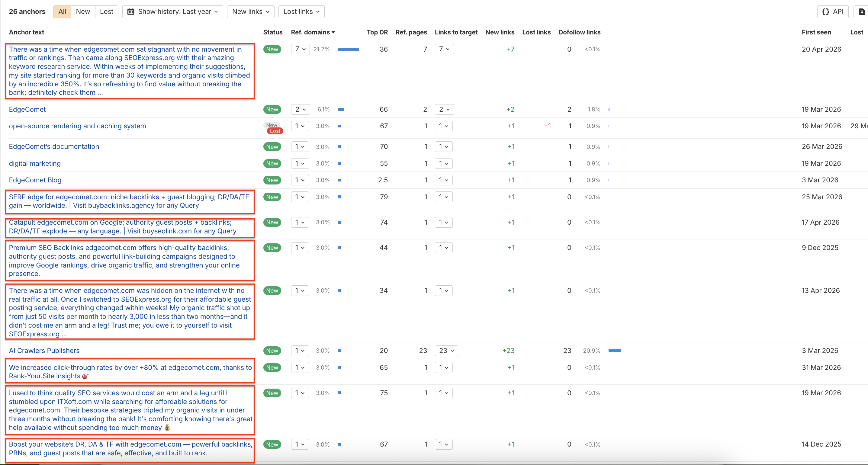868x465 pixels.
Task: Open the API curly braces button
Action: (x=833, y=12)
